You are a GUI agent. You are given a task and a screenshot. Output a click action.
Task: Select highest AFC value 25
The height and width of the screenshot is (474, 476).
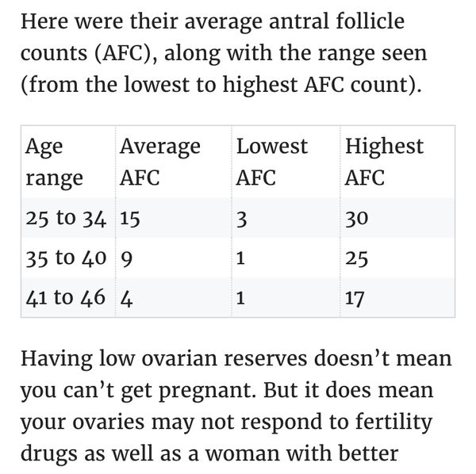tap(357, 258)
